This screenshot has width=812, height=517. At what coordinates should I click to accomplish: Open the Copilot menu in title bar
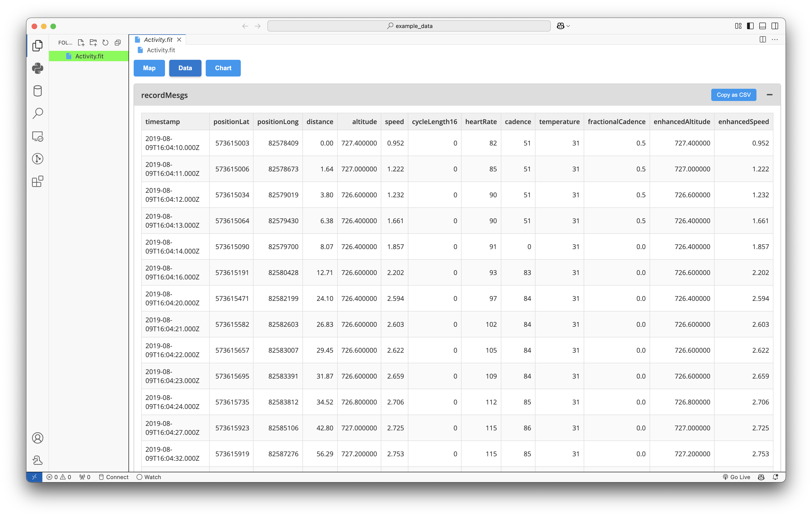(x=563, y=26)
